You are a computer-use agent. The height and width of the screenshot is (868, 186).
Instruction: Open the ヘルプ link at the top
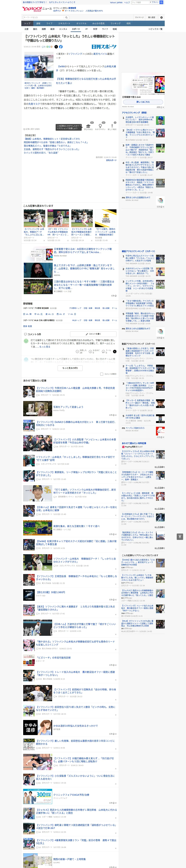pos(127,2)
